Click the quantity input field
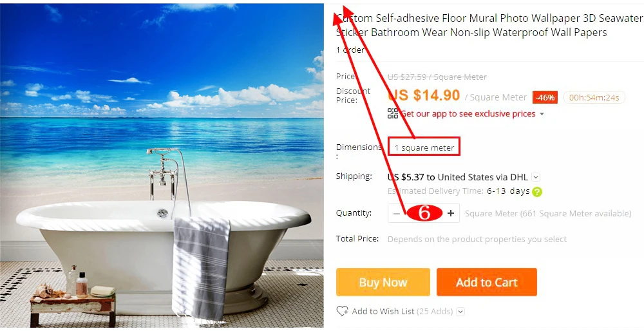Screen dimensions: 644x331 pos(424,213)
